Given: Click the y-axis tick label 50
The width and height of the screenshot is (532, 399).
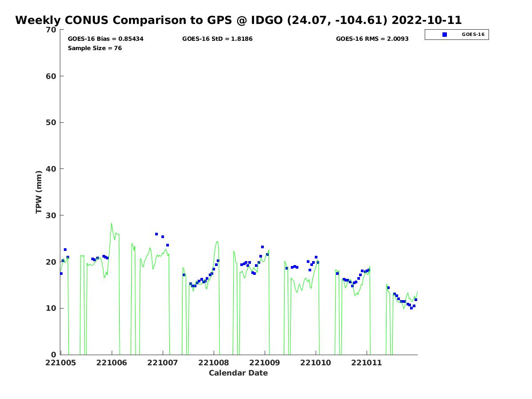Looking at the screenshot, I should (51, 122).
